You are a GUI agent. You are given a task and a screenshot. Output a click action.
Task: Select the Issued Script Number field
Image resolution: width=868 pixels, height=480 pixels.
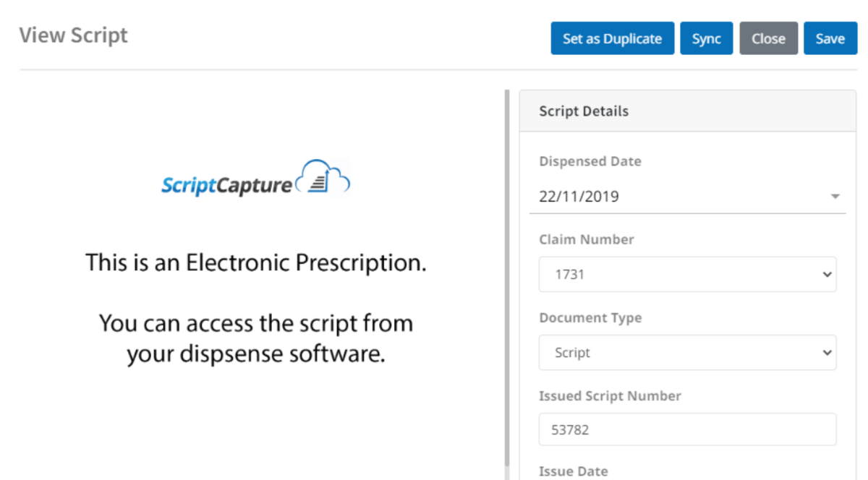pyautogui.click(x=687, y=429)
